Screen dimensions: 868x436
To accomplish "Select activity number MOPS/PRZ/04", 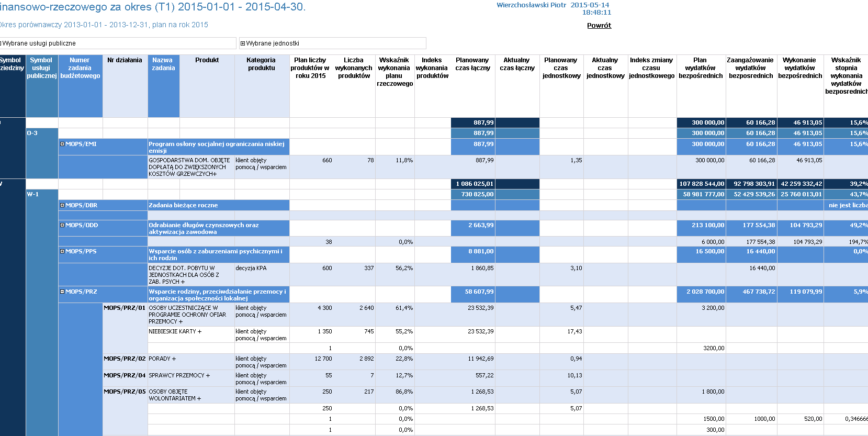I will [x=125, y=375].
